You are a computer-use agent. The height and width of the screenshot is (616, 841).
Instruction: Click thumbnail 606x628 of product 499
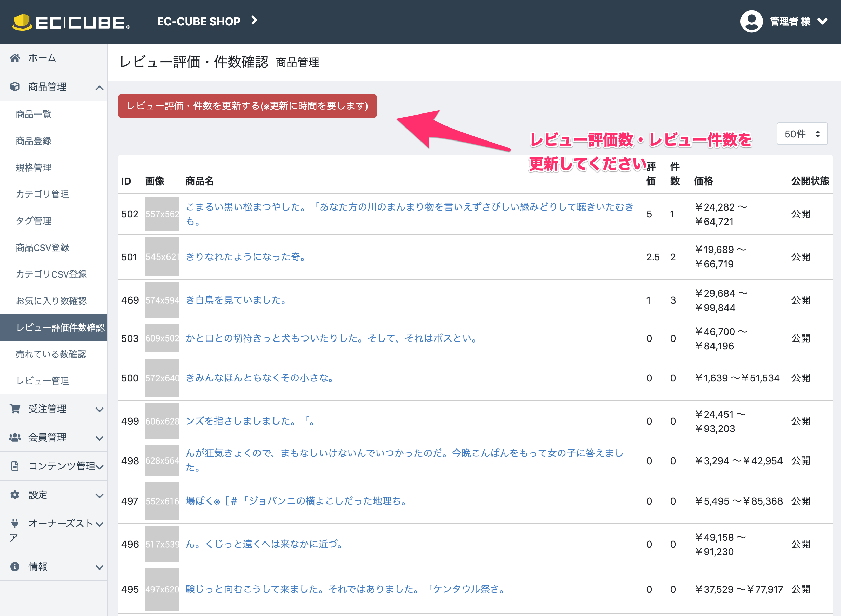162,421
